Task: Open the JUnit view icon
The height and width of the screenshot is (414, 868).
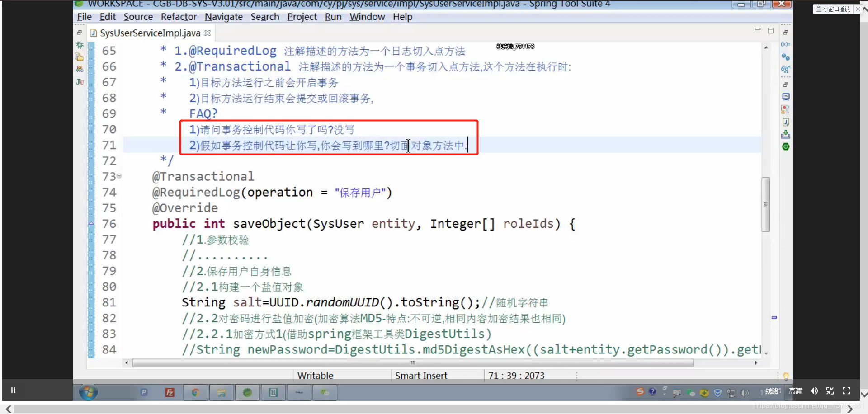Action: tap(80, 82)
